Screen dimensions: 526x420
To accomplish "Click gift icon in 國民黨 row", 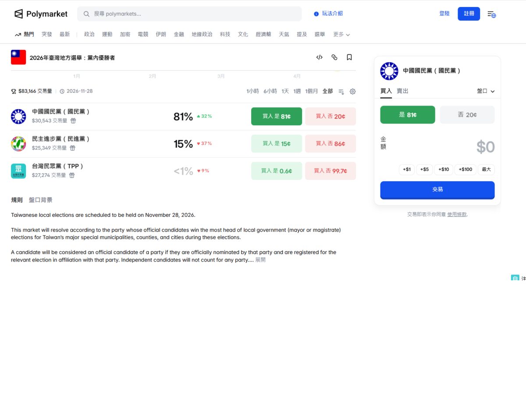I will click(74, 121).
